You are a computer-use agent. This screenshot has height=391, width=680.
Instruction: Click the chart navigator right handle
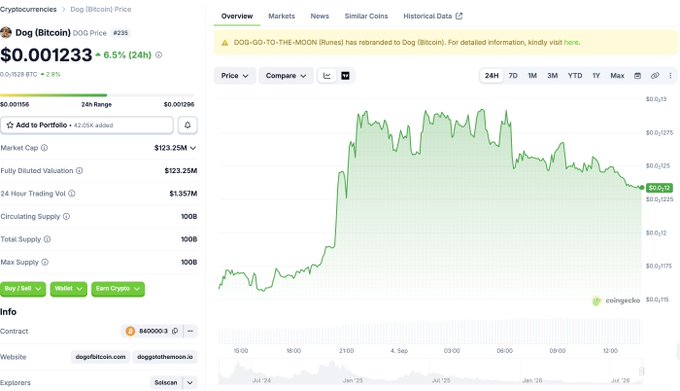click(641, 371)
